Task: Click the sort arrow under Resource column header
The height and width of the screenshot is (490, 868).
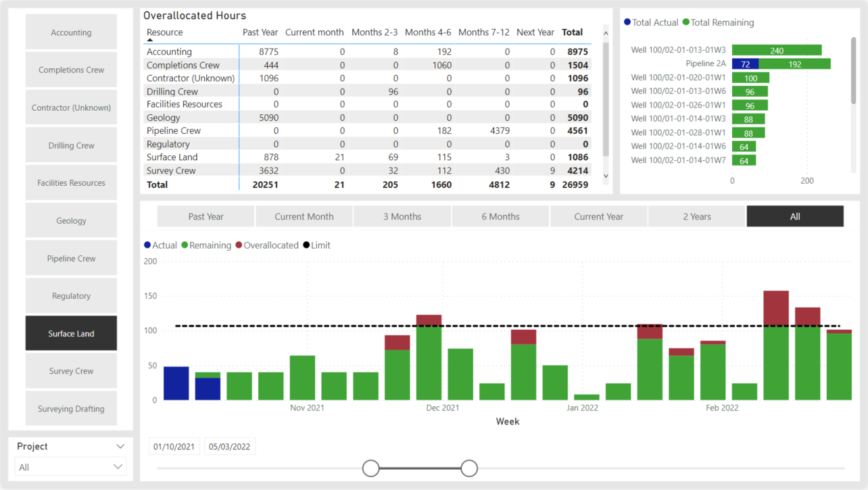Action: click(x=149, y=41)
